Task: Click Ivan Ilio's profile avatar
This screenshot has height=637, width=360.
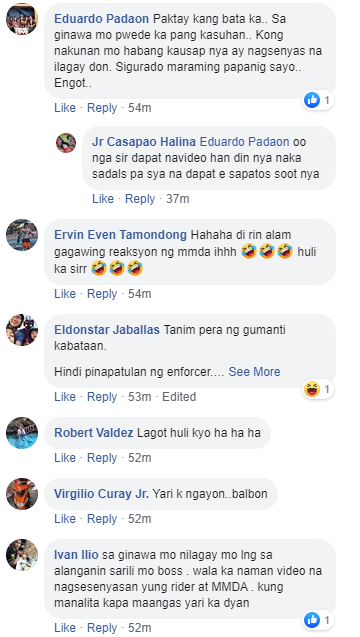Action: click(22, 555)
